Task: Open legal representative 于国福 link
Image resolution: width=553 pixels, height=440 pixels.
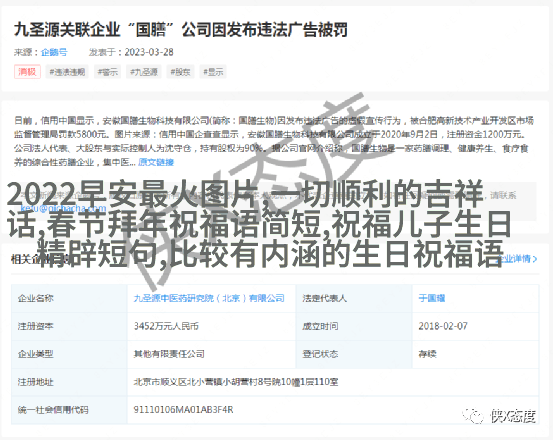Action: coord(432,298)
